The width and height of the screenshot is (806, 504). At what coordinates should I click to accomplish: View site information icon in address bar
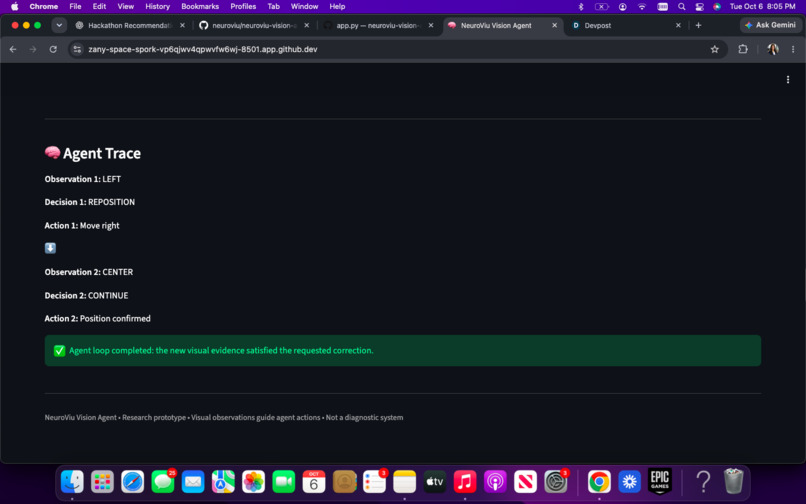click(77, 49)
